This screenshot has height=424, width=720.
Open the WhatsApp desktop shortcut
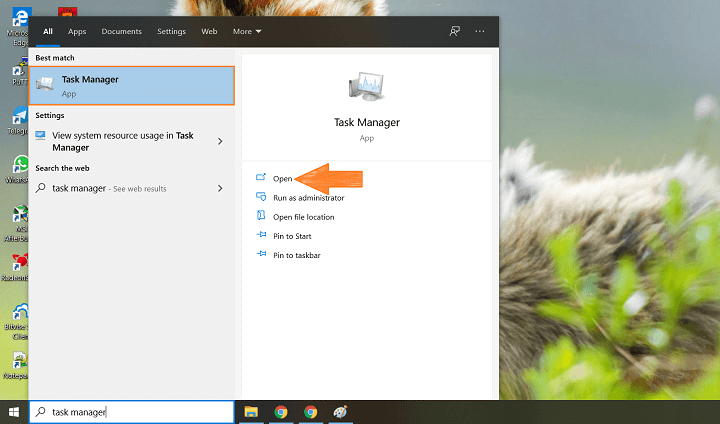coord(17,170)
